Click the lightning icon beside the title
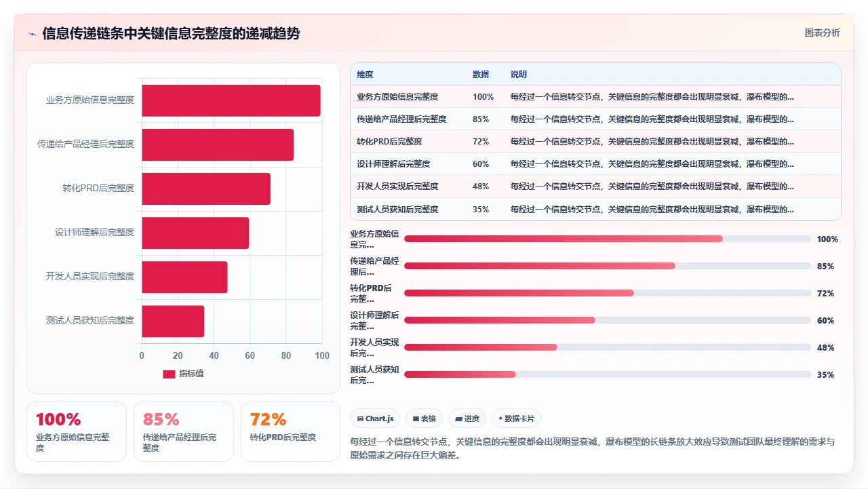This screenshot has height=489, width=868. click(x=32, y=34)
